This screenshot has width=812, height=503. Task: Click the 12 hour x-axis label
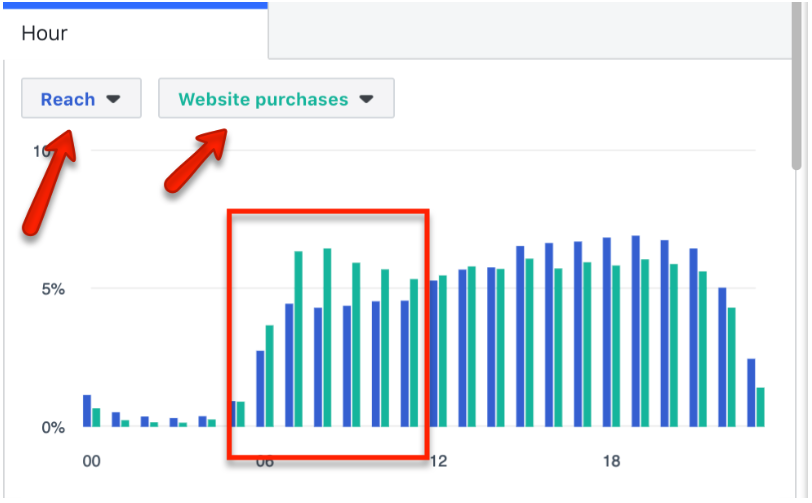click(x=436, y=461)
